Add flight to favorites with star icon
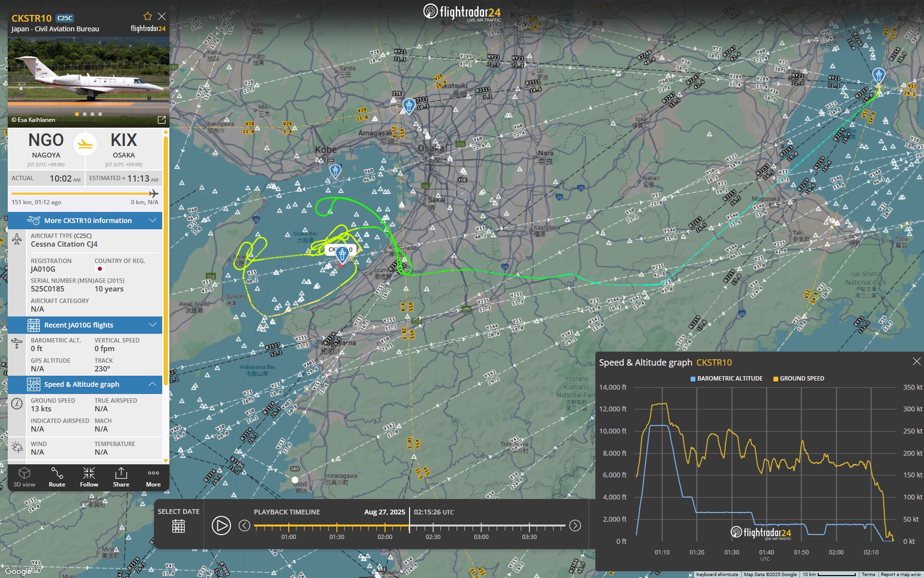 [148, 16]
